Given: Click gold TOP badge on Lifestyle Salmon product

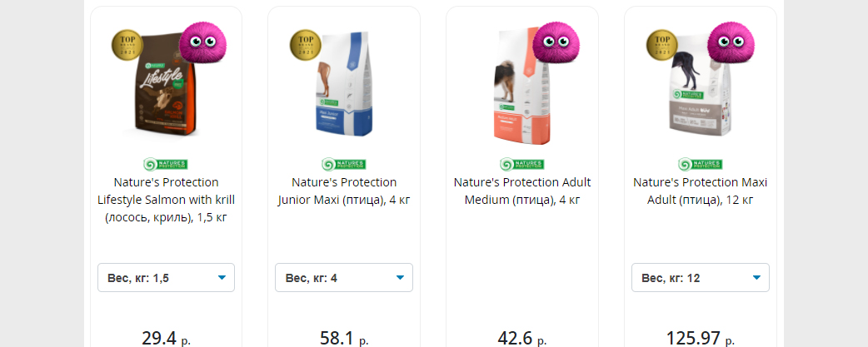Looking at the screenshot, I should click(128, 46).
